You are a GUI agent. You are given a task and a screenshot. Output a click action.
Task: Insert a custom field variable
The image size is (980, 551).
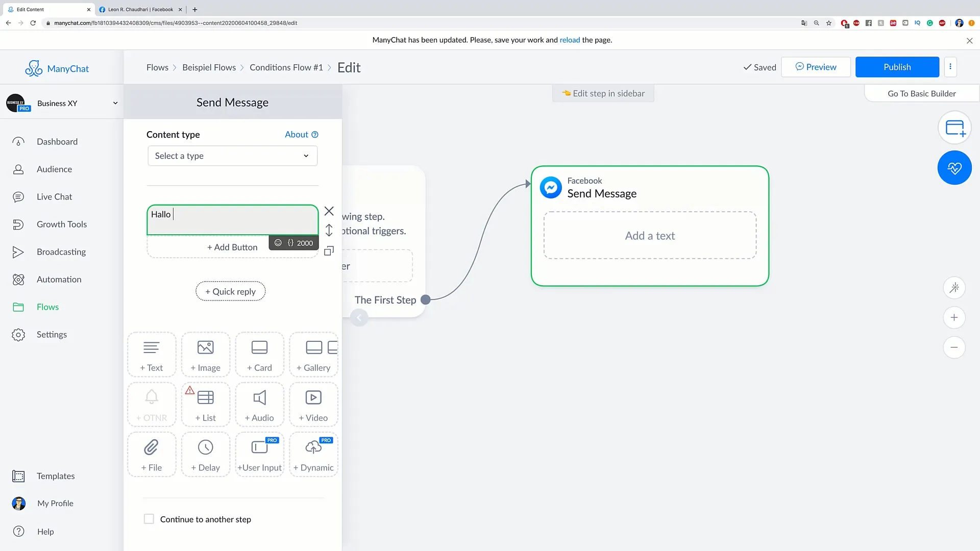coord(290,243)
